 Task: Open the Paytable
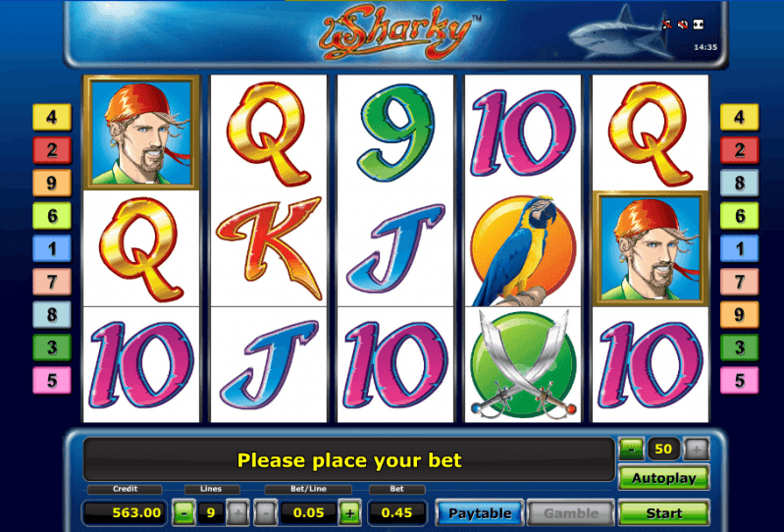pyautogui.click(x=480, y=513)
